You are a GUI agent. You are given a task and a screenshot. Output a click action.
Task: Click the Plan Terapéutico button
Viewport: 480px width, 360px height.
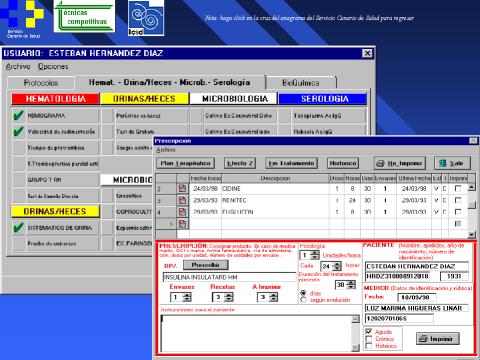185,163
